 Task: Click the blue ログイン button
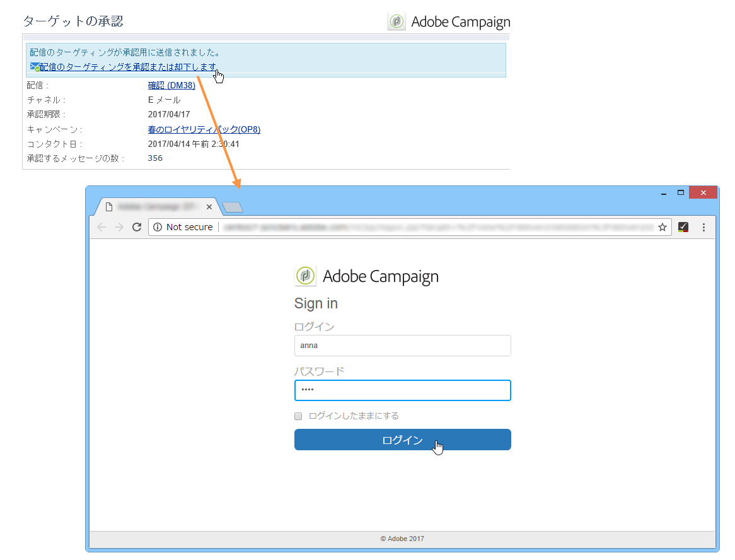[403, 440]
